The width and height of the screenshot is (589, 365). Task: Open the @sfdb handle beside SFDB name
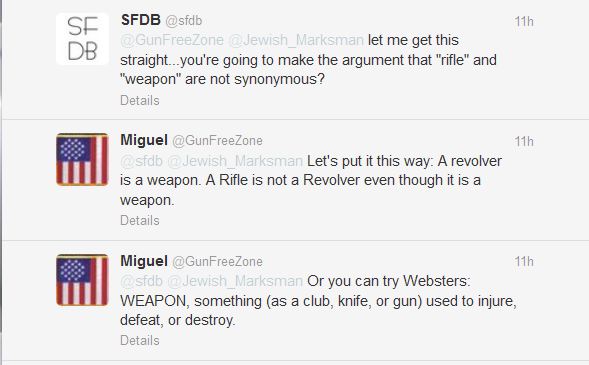pos(184,21)
